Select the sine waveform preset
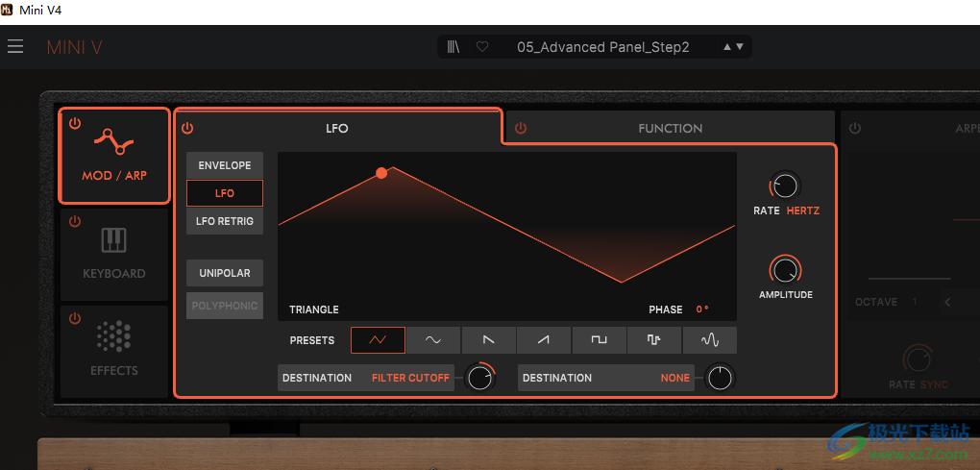The height and width of the screenshot is (470, 980). 433,340
